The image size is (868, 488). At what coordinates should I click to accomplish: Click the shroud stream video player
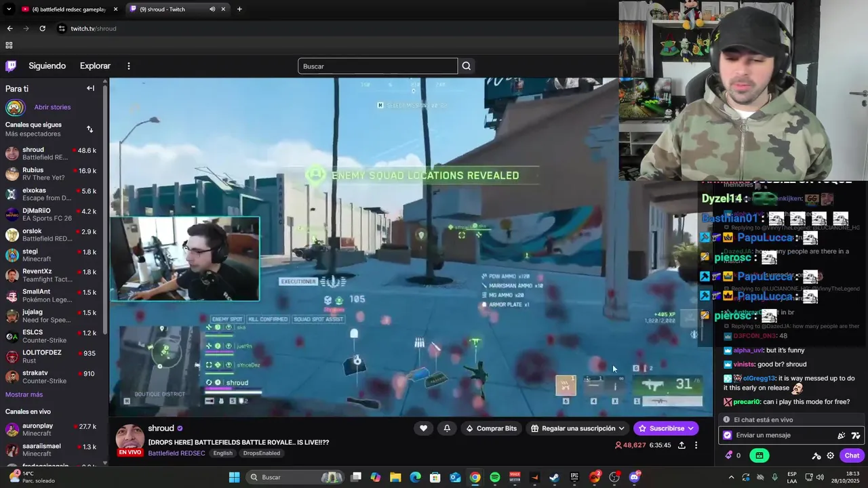click(410, 247)
